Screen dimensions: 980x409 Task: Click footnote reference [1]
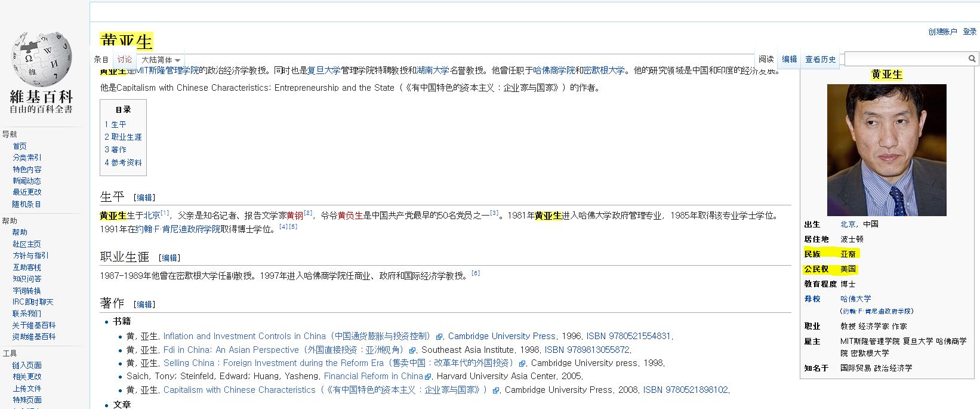click(x=165, y=213)
